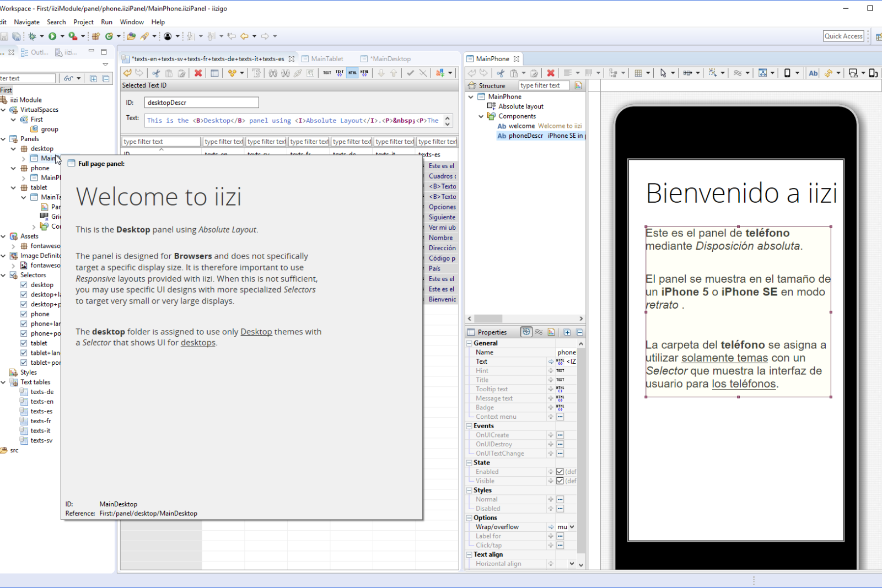This screenshot has width=882, height=588.
Task: Select the highlighted HTML format icon in text toolbar
Action: [x=352, y=73]
